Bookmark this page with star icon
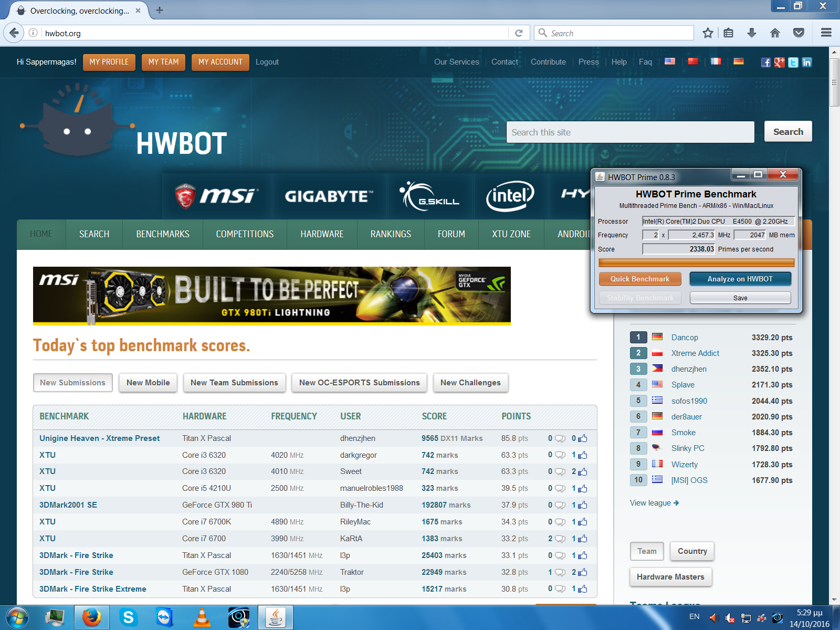This screenshot has width=840, height=630. pyautogui.click(x=708, y=33)
